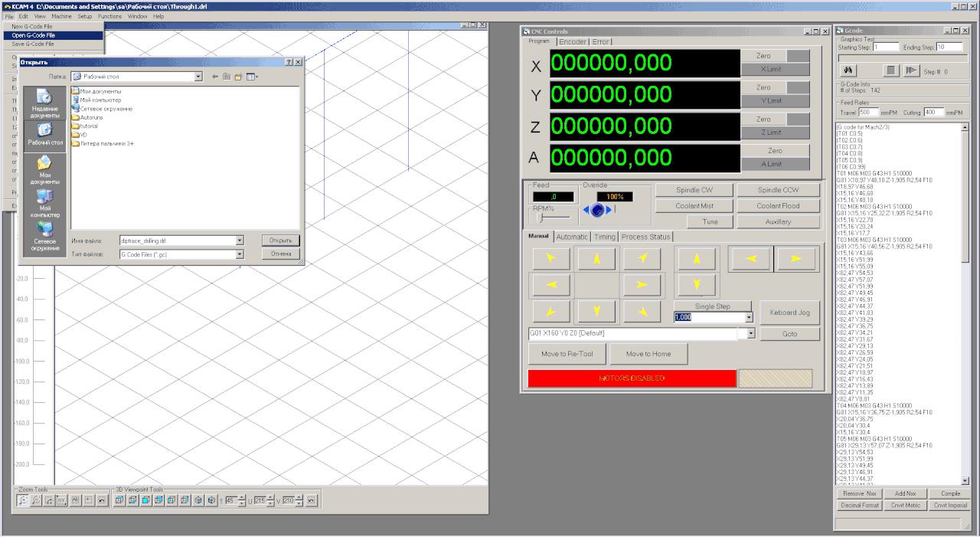This screenshot has height=537, width=980.
Task: Click the Cutting feed rate field
Action: [x=933, y=112]
